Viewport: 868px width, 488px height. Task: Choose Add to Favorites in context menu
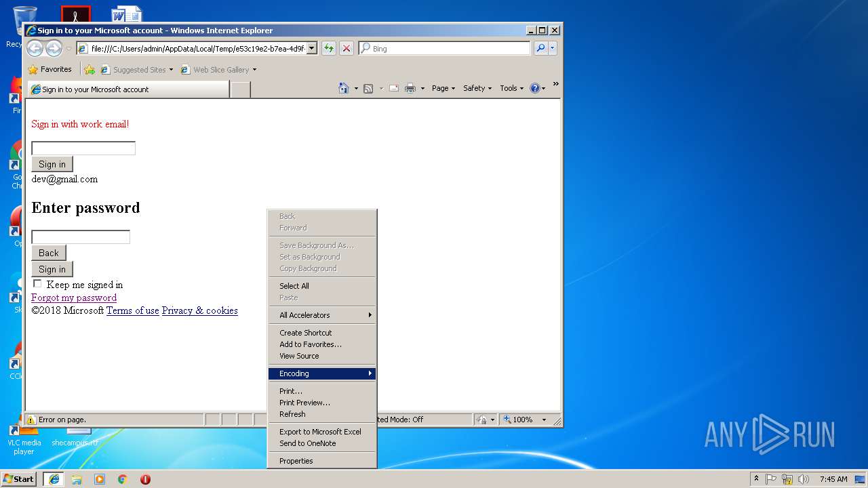pos(322,344)
